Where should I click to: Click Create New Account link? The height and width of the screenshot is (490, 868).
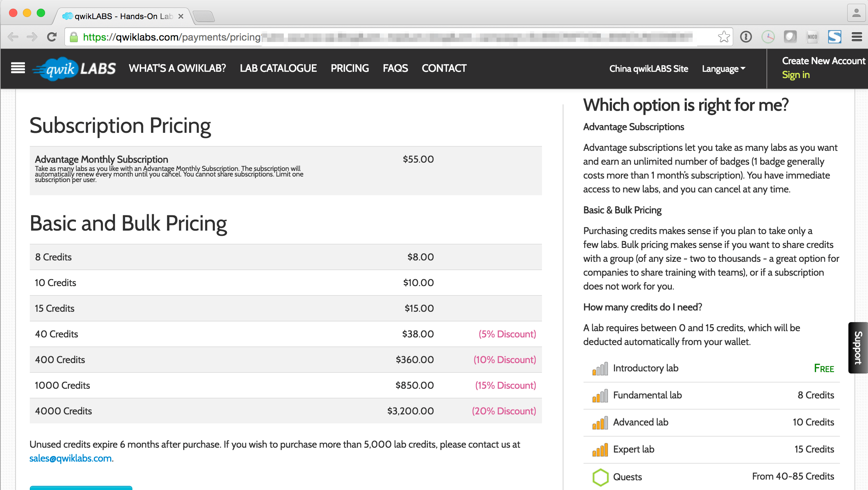823,61
